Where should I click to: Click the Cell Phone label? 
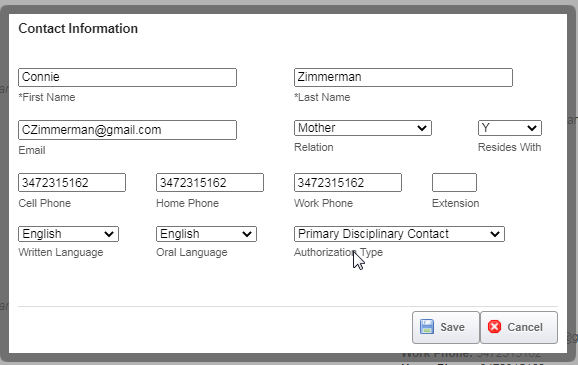45,203
